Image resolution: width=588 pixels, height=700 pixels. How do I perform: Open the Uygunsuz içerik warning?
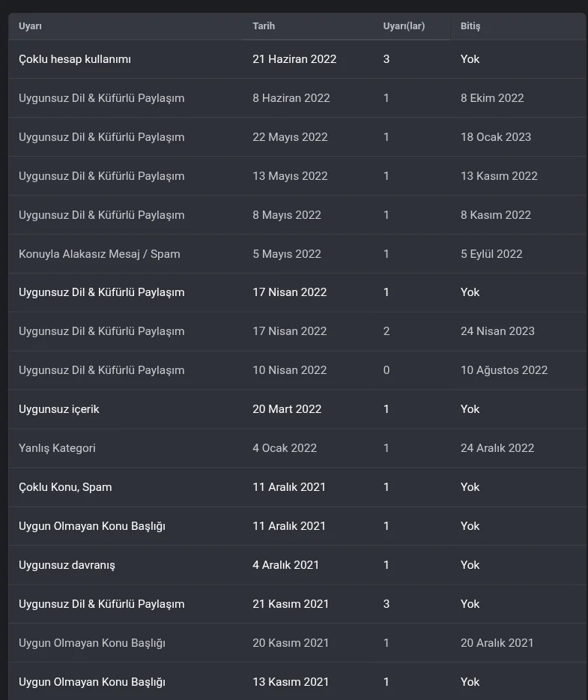click(59, 409)
